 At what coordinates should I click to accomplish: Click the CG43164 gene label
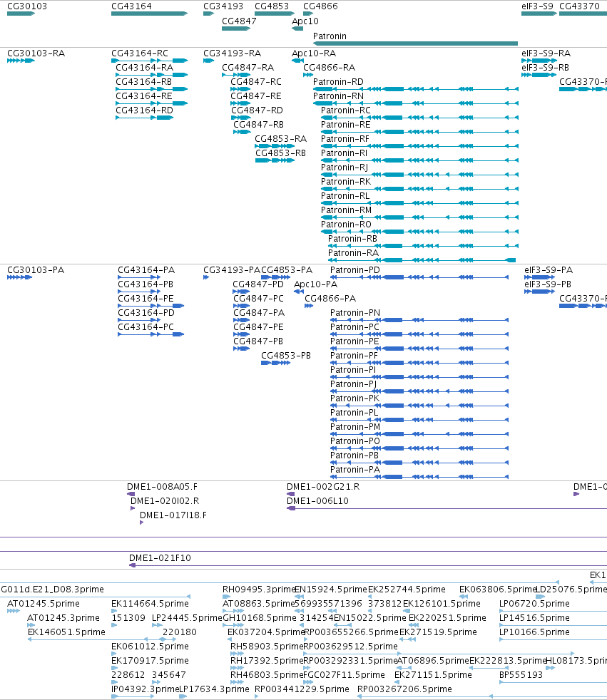(x=131, y=6)
